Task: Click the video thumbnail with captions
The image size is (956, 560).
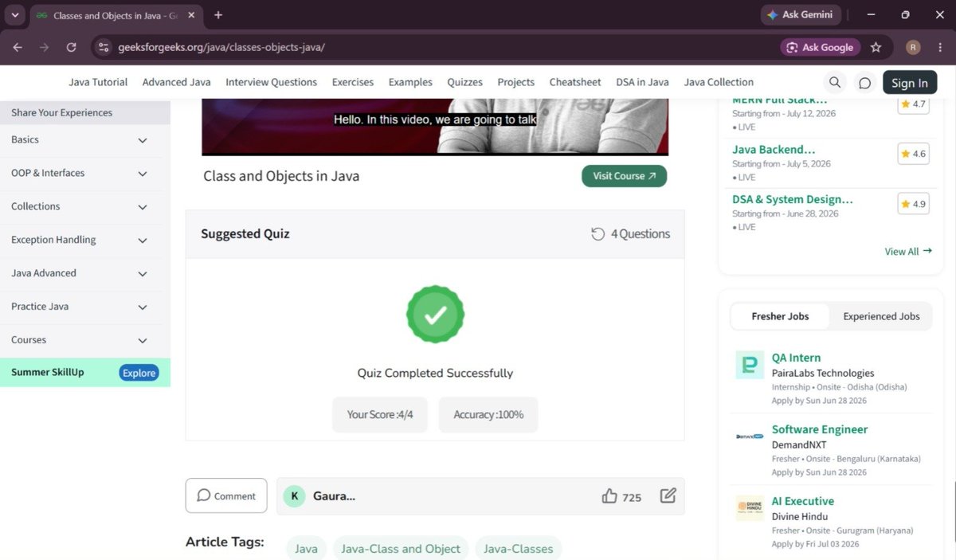Action: tap(435, 127)
